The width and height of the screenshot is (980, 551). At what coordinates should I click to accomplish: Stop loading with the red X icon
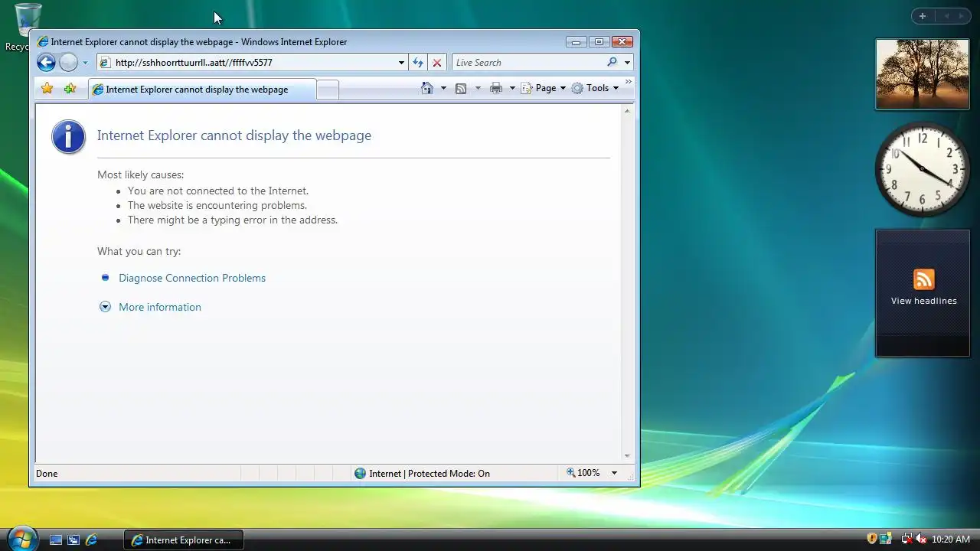(x=437, y=63)
